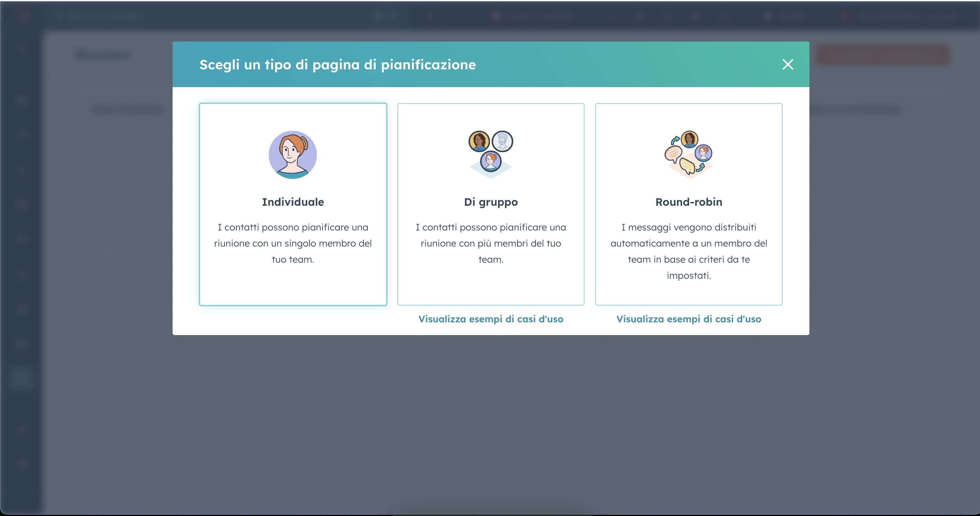Click the Round-robin distribution icon
The height and width of the screenshot is (516, 980).
coord(688,154)
